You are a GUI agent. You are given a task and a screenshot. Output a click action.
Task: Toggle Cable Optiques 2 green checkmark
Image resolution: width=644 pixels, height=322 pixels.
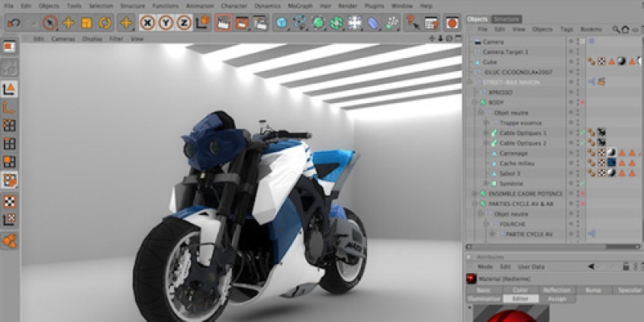[582, 143]
